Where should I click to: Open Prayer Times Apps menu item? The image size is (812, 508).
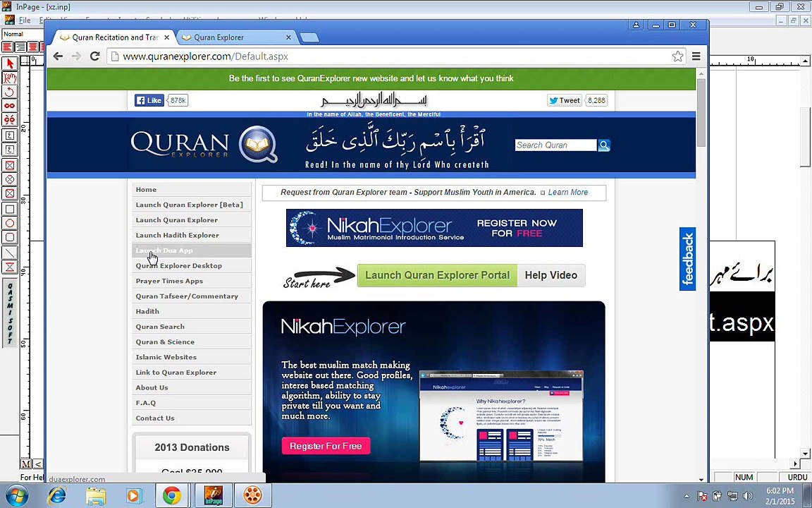tap(192, 281)
